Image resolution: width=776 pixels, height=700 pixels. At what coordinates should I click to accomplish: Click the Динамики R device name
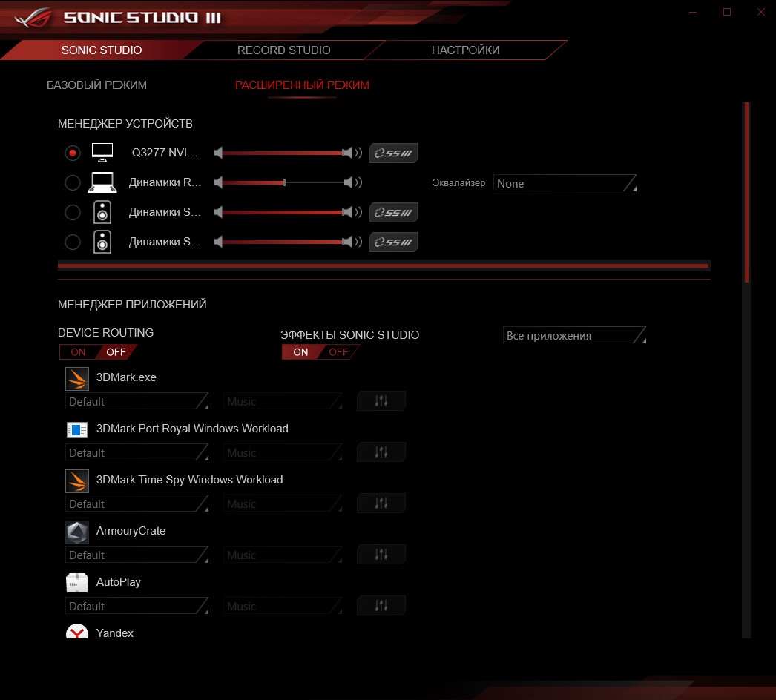click(x=165, y=182)
